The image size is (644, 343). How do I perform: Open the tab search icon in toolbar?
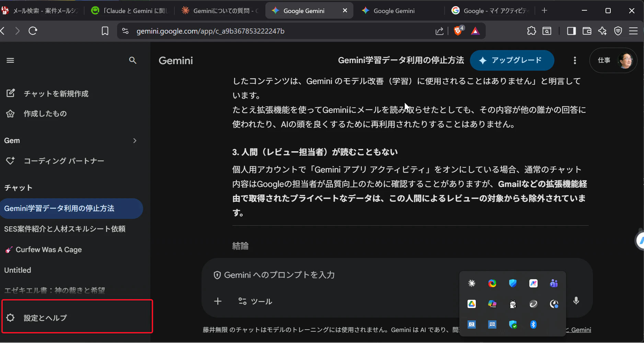[x=547, y=31]
